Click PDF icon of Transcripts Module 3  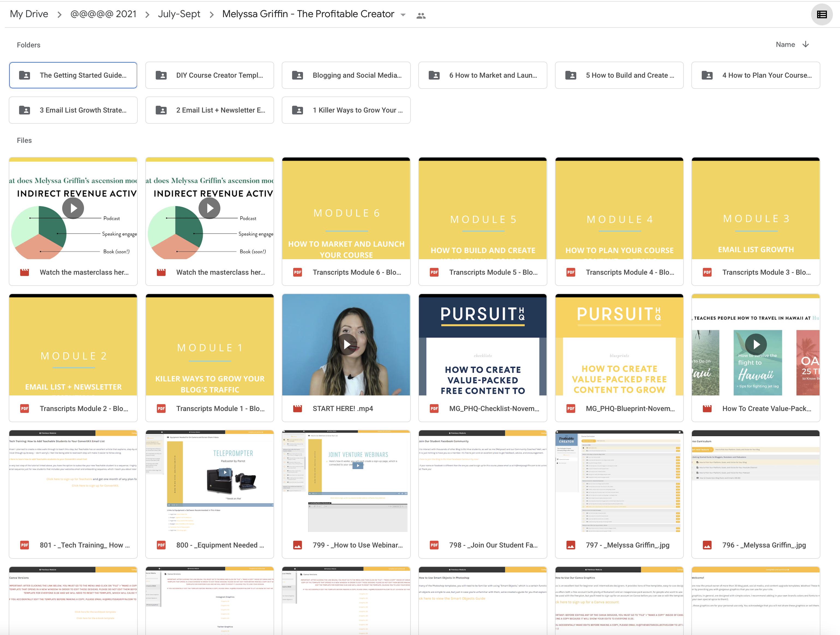(707, 272)
